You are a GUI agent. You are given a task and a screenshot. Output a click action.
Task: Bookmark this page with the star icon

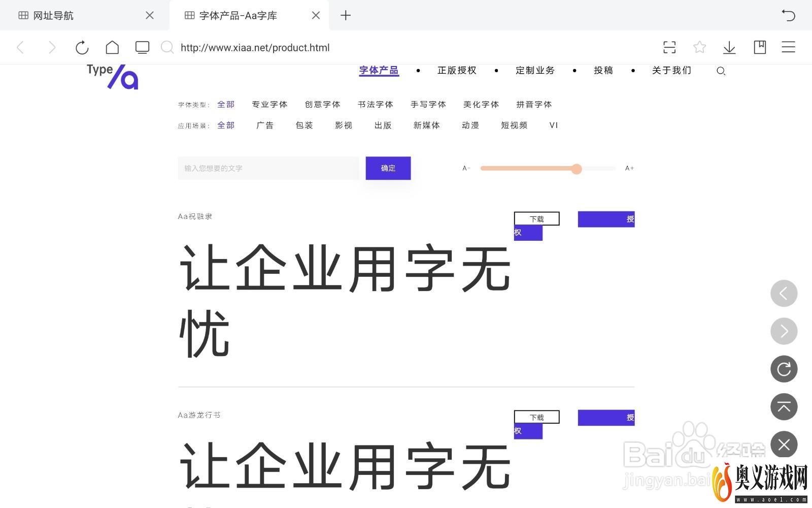coord(699,47)
